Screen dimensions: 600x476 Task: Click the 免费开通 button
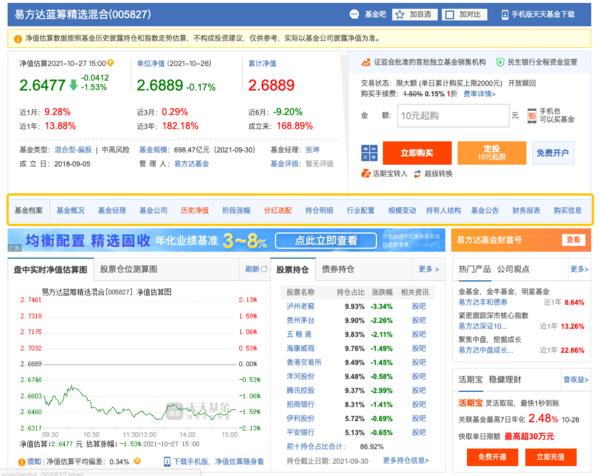tap(492, 457)
